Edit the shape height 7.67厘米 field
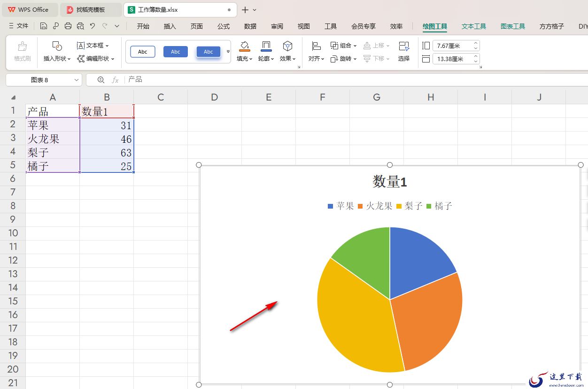The width and height of the screenshot is (588, 389). pyautogui.click(x=453, y=46)
